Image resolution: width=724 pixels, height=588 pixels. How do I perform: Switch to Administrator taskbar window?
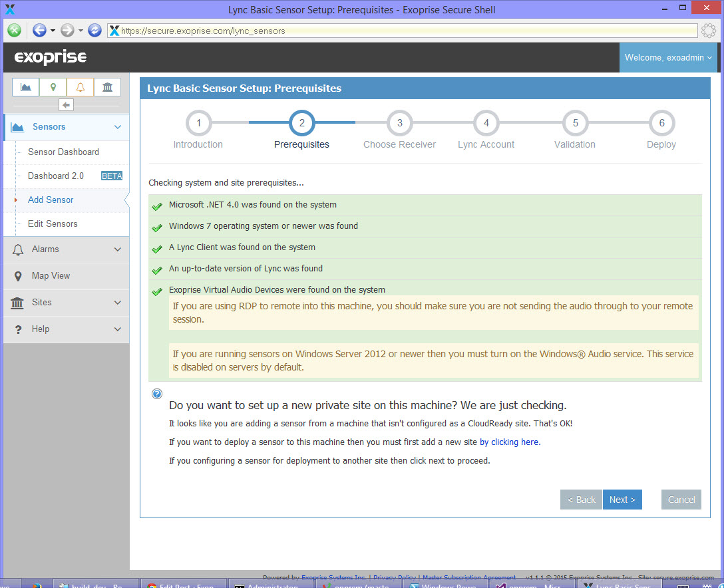271,585
